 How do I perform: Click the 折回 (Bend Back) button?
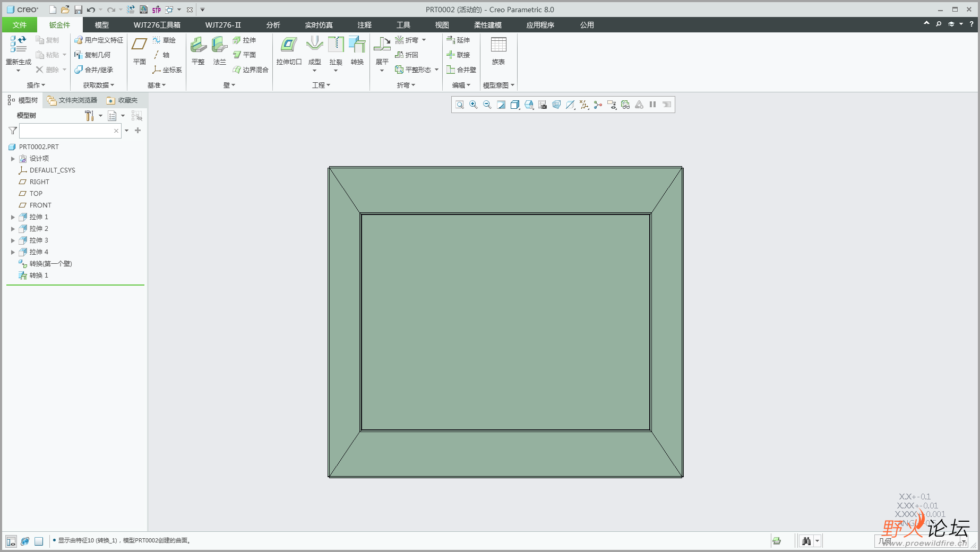pos(407,55)
